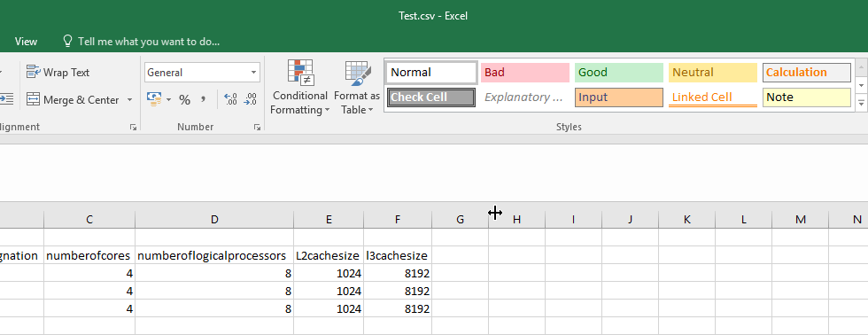Image resolution: width=868 pixels, height=335 pixels.
Task: Open Alignment settings dialog launcher
Action: pos(133,128)
